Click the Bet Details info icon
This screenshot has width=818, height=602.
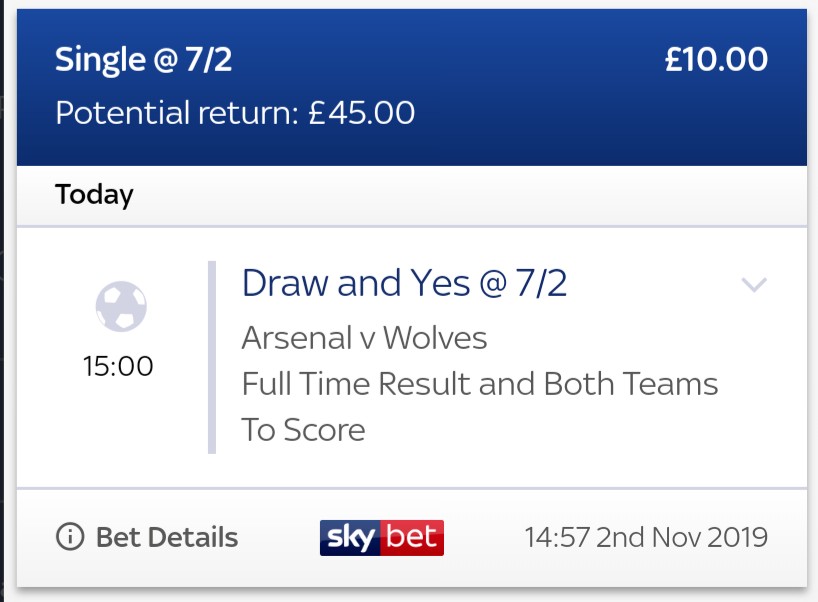tap(70, 537)
